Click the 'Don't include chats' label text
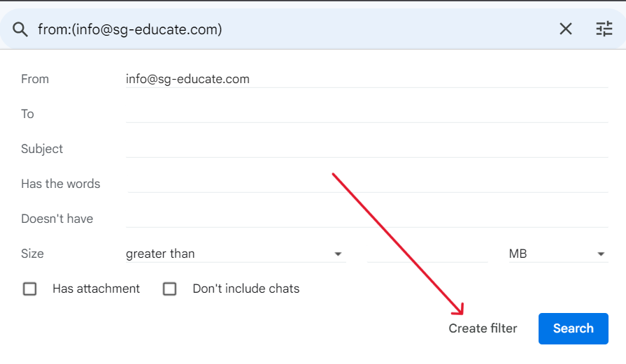 [x=246, y=289]
